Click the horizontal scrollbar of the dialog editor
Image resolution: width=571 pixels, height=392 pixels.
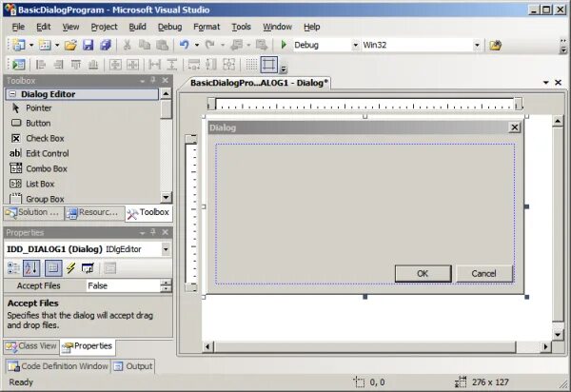tap(364, 347)
